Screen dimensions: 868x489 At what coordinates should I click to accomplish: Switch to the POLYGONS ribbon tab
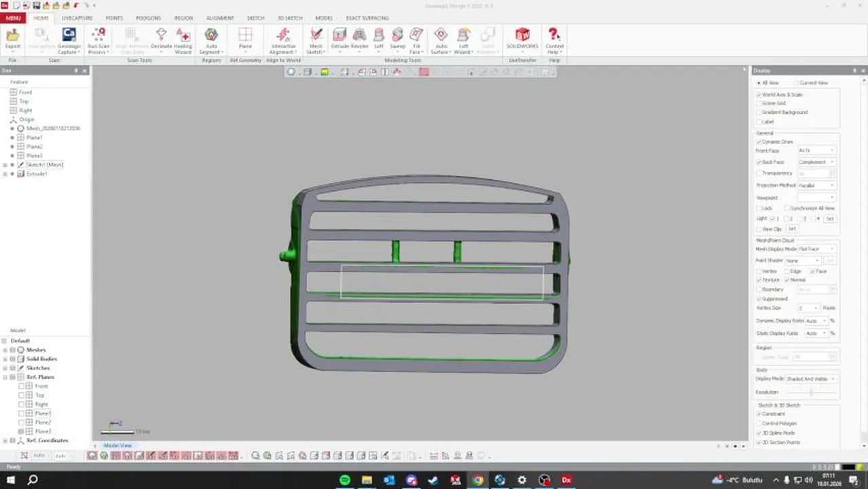pyautogui.click(x=148, y=18)
